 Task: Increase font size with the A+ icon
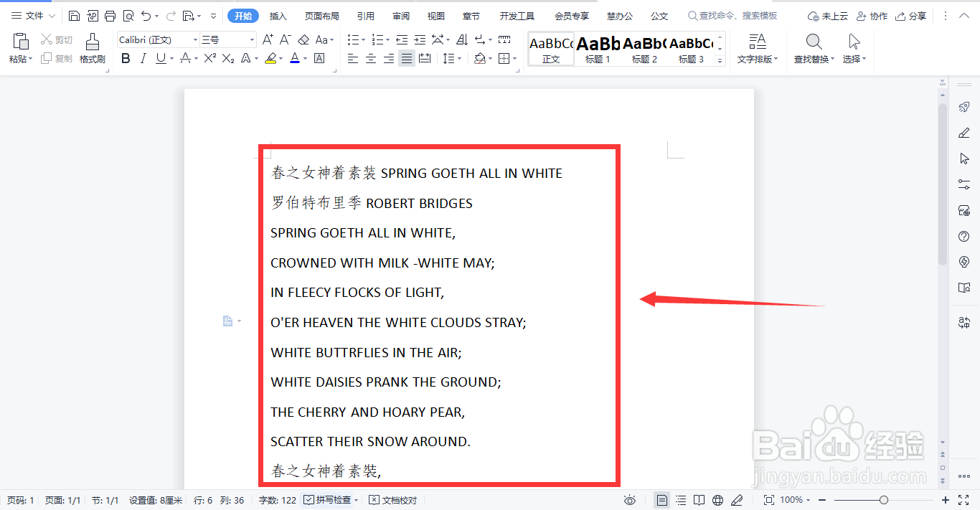(x=268, y=39)
